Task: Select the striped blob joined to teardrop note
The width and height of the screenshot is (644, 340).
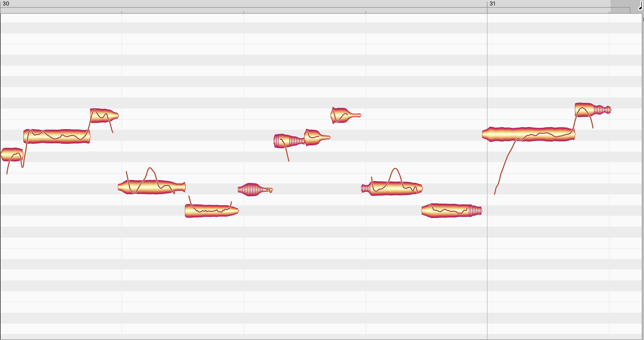Action: (289, 141)
